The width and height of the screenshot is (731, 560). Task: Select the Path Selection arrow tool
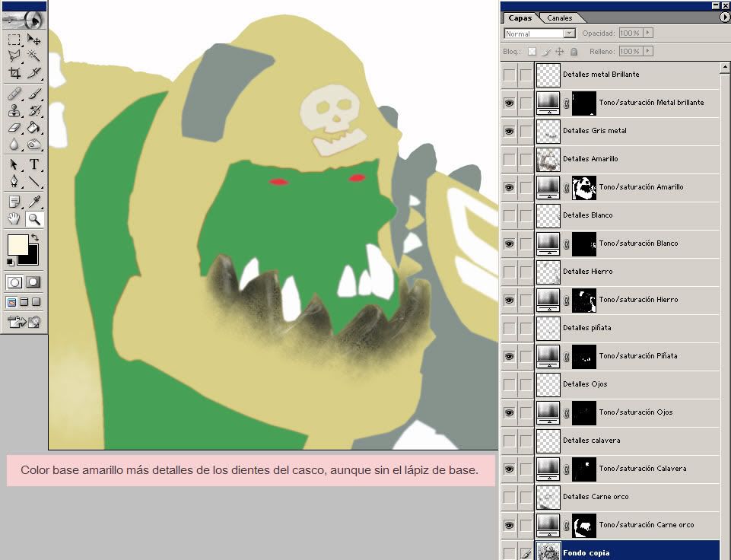(x=14, y=164)
